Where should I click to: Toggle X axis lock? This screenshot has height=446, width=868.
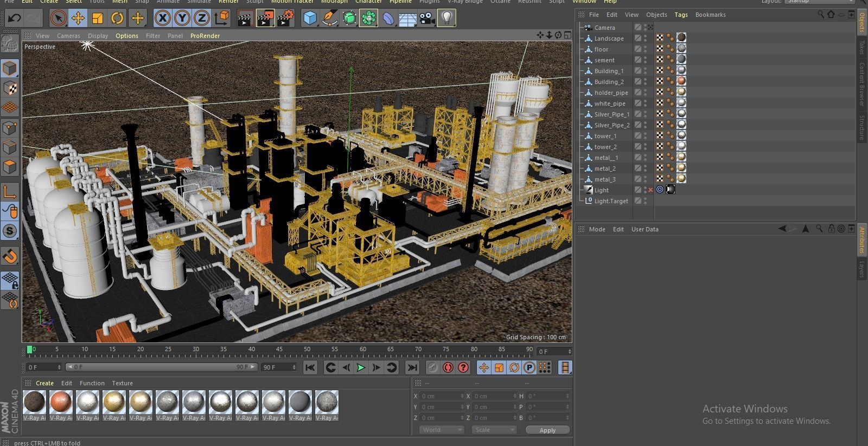[162, 18]
